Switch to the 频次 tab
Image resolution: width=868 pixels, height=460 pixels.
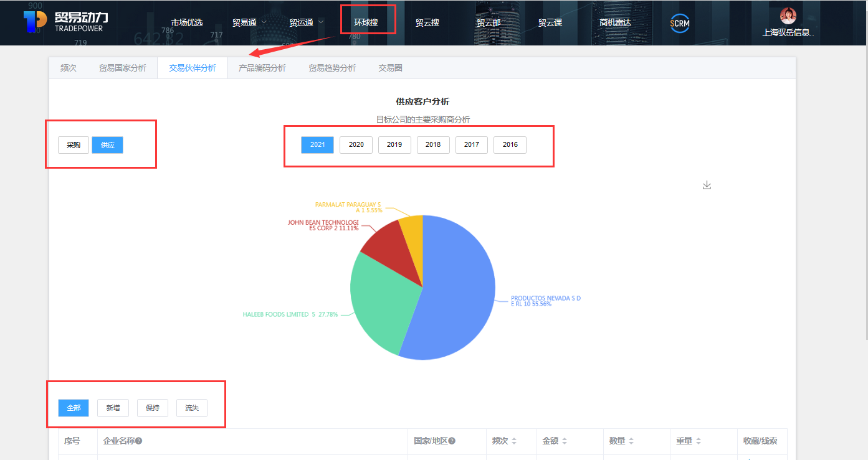(69, 68)
